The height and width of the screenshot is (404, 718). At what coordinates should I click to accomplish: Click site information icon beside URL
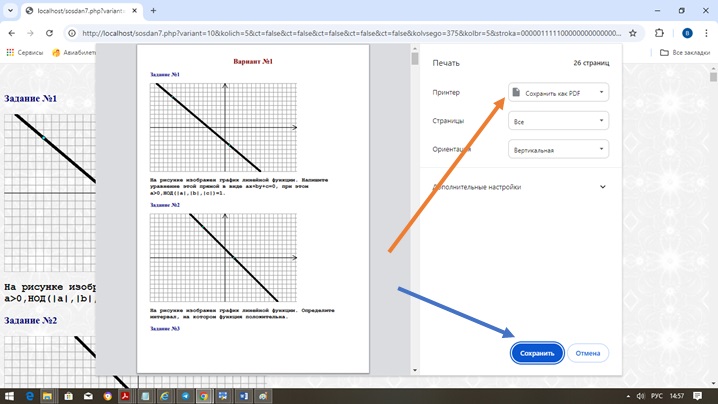pos(73,32)
